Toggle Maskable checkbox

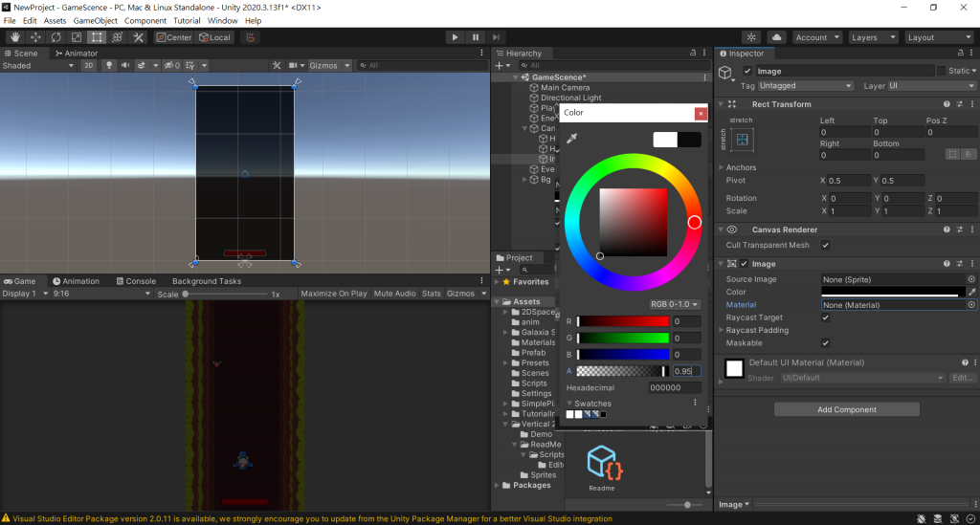(x=826, y=343)
